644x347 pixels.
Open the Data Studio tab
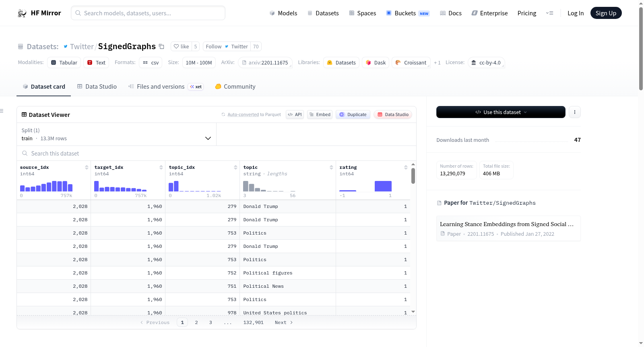click(97, 87)
